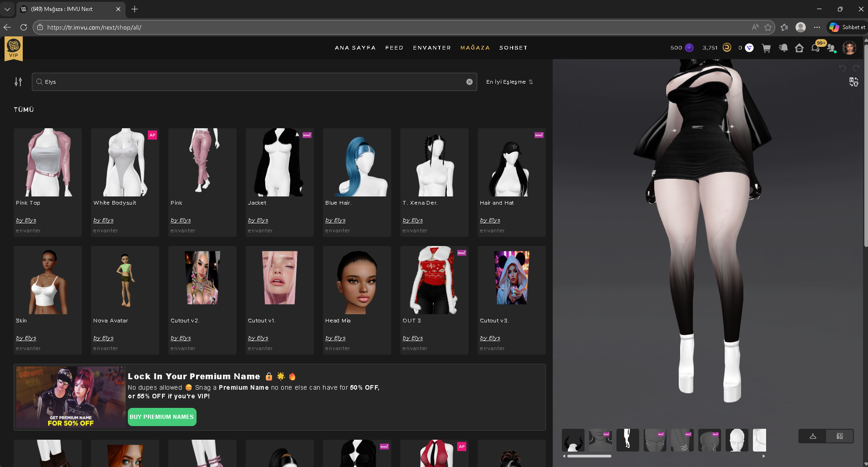This screenshot has width=868, height=467.
Task: Click the premium name promo banner image
Action: coord(71,397)
